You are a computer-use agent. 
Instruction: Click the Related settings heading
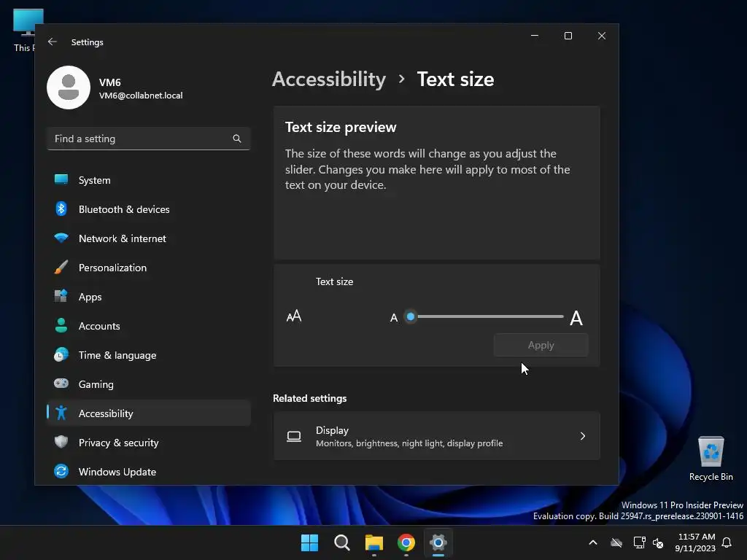tap(309, 398)
